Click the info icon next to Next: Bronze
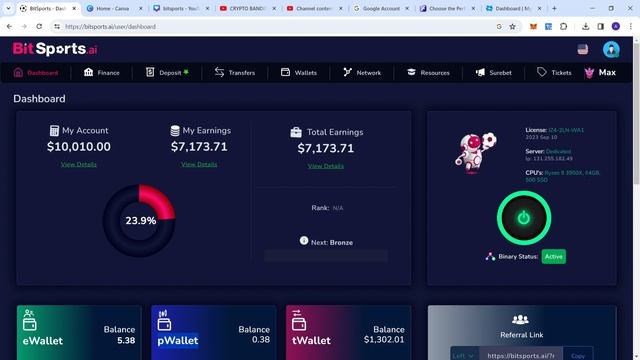The image size is (640, 360). tap(304, 240)
